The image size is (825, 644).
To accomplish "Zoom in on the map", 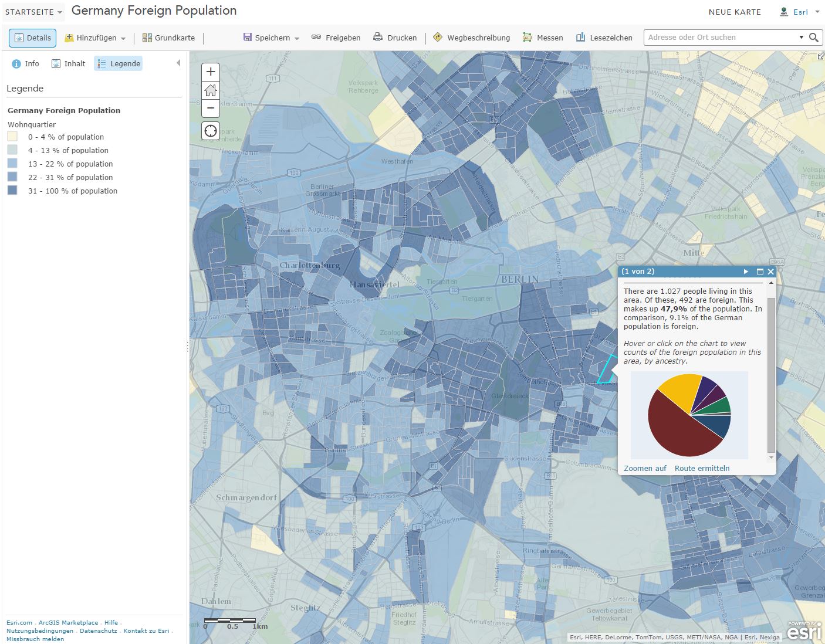I will click(211, 72).
